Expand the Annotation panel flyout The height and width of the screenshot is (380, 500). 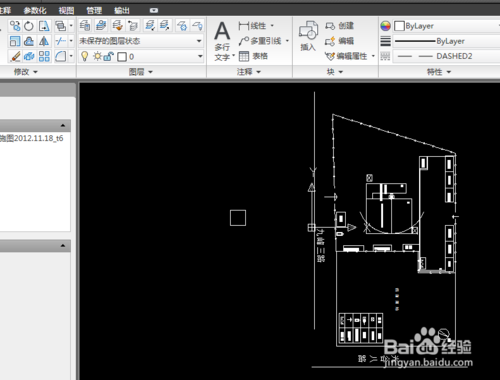[x=249, y=72]
